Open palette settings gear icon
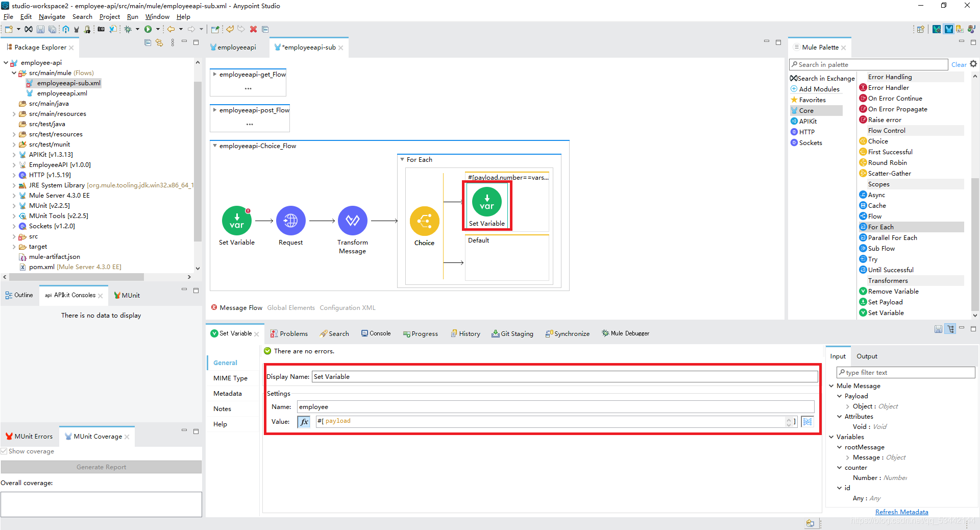 (973, 64)
